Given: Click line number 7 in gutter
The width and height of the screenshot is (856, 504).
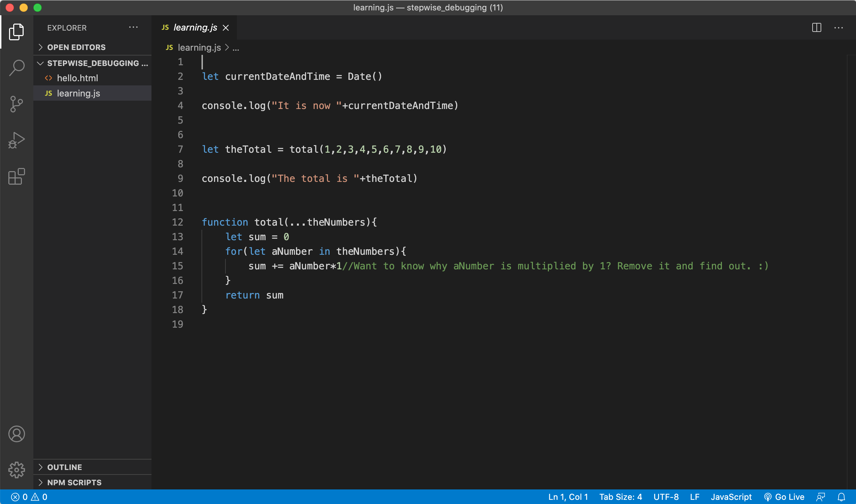Looking at the screenshot, I should 180,149.
